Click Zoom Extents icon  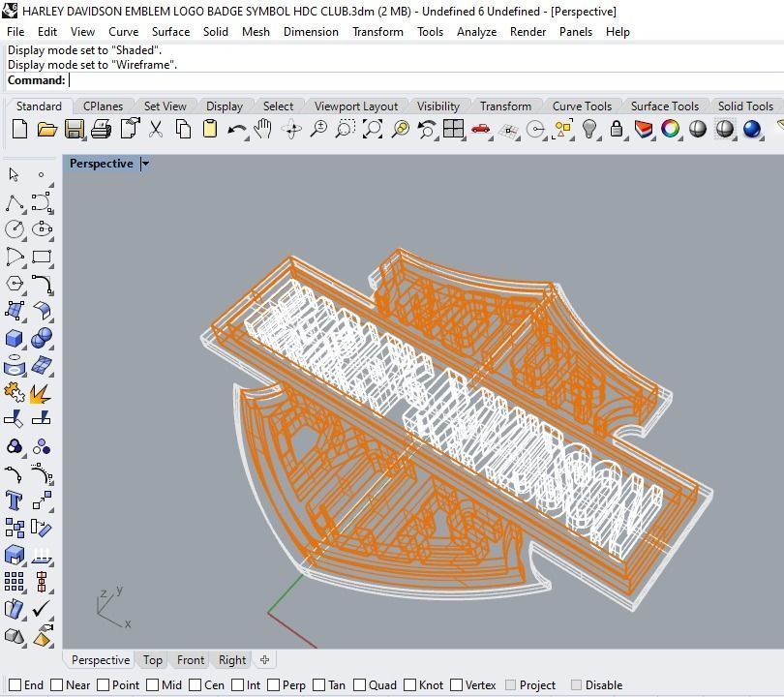coord(373,129)
